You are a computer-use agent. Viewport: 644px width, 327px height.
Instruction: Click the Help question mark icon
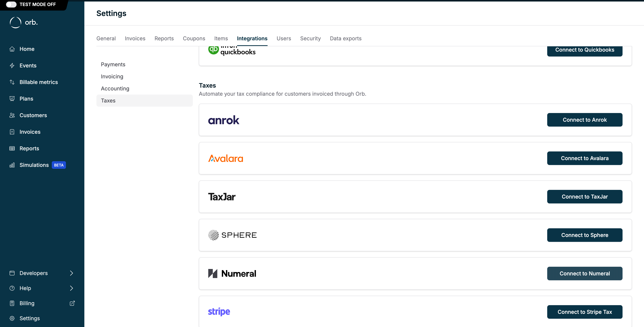[x=12, y=288]
